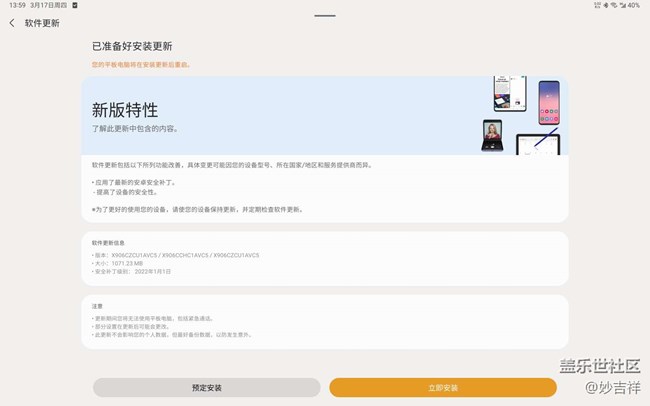Open the 新版特性 banner card
The width and height of the screenshot is (650, 406).
(x=270, y=115)
